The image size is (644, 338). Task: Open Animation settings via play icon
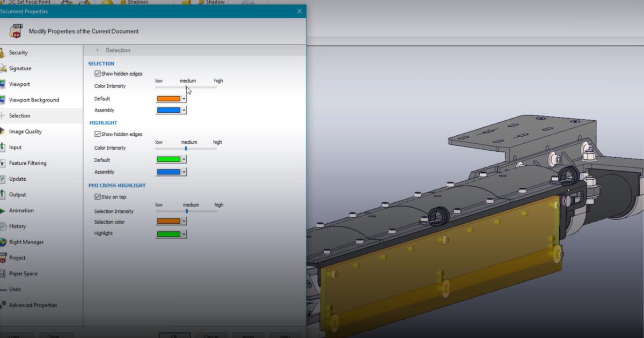click(x=2, y=210)
